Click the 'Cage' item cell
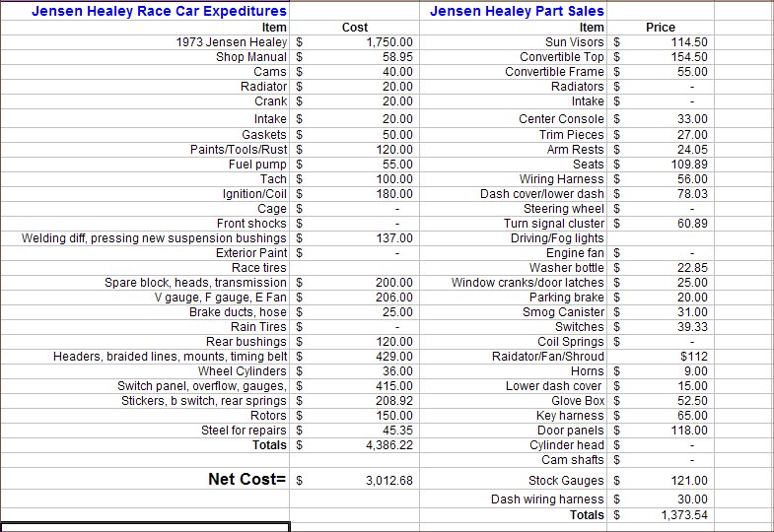The image size is (774, 532). click(x=145, y=209)
